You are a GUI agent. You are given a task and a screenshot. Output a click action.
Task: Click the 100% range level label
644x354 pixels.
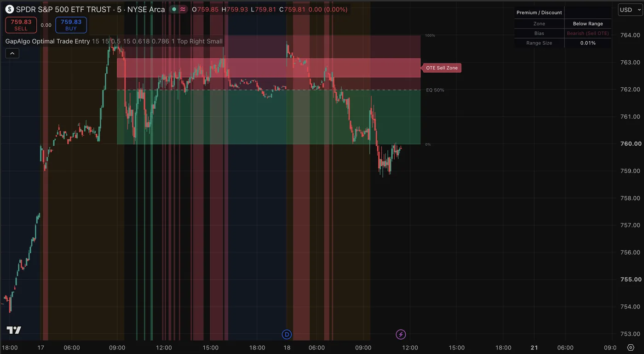click(430, 35)
